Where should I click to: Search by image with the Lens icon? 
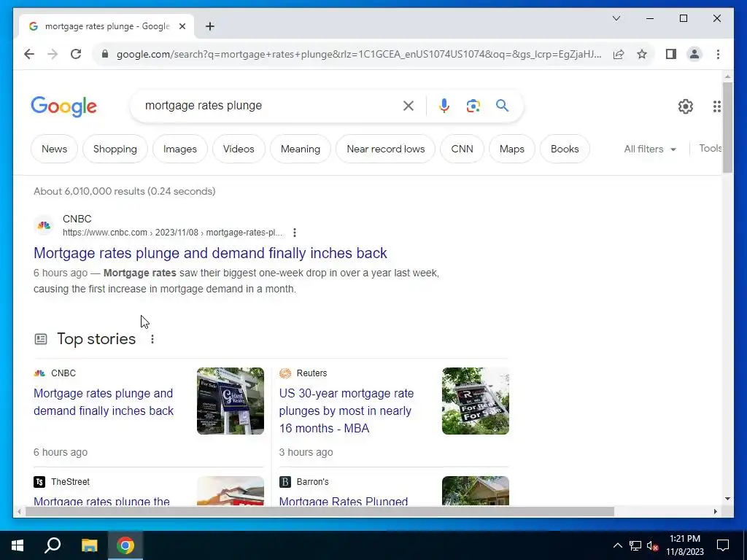[473, 106]
